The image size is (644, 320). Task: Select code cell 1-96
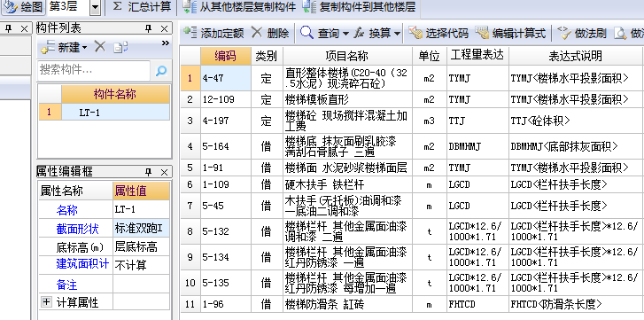[226, 304]
